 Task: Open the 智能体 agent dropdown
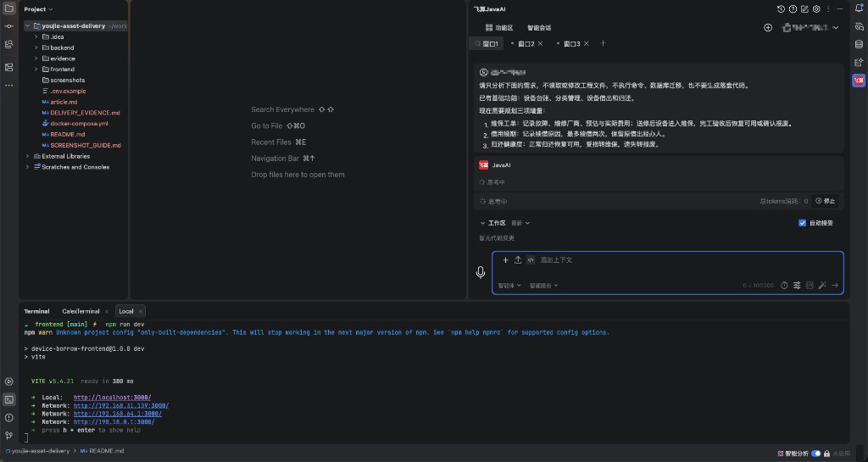click(x=509, y=286)
